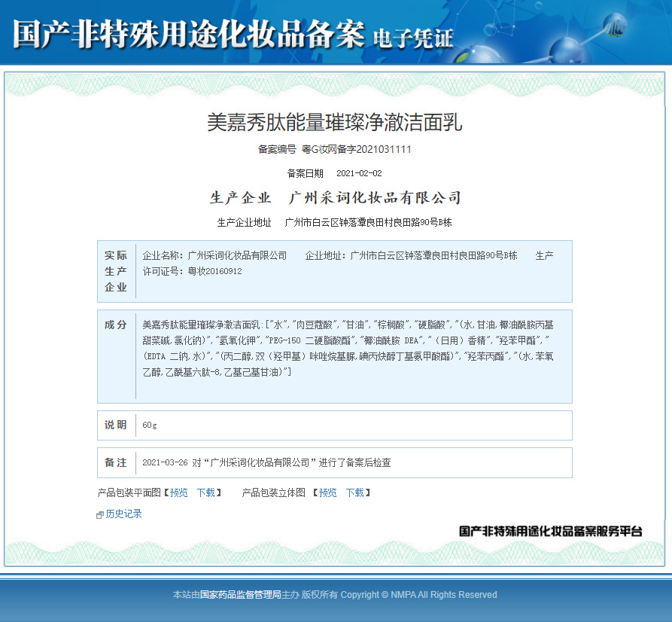The height and width of the screenshot is (622, 672).
Task: Click the 2021-03-26 remark entry
Action: [266, 462]
